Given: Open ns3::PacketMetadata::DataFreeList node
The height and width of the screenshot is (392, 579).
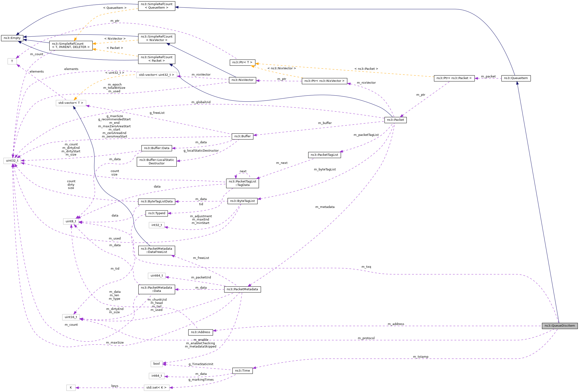Looking at the screenshot, I should [157, 250].
